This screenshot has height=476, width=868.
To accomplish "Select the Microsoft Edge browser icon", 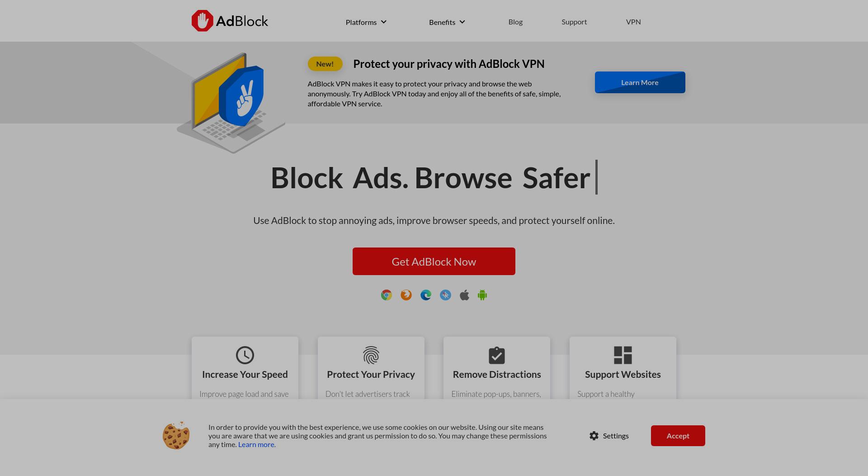I will click(425, 295).
